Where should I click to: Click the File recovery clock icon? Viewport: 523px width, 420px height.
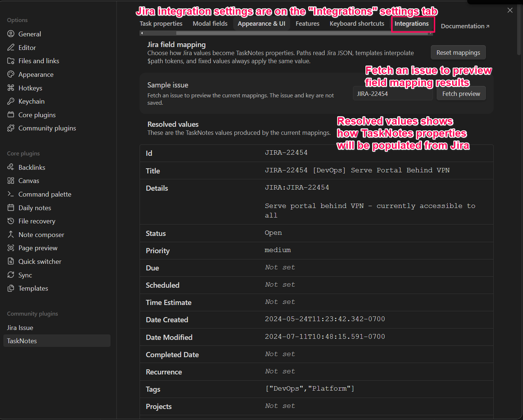pos(11,221)
